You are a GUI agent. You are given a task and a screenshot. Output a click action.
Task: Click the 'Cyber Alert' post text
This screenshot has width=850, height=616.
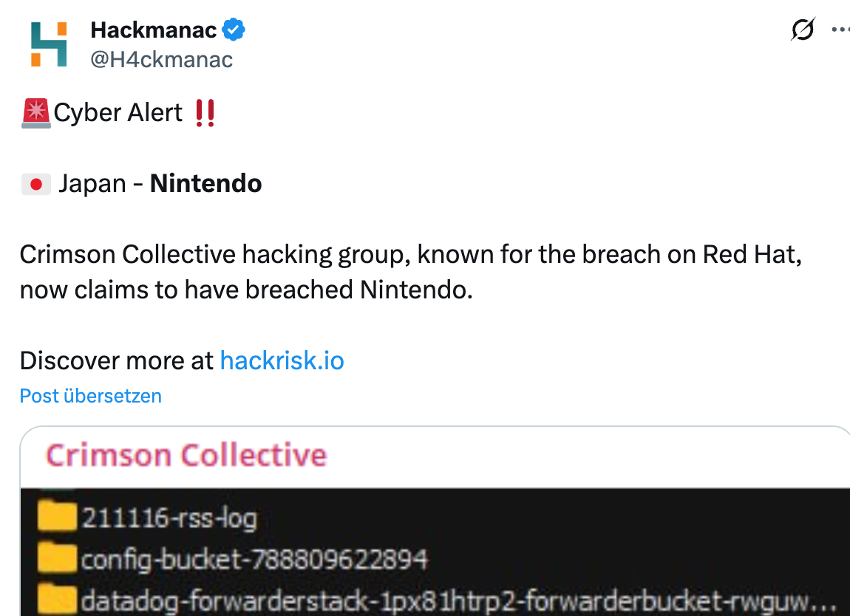[118, 113]
